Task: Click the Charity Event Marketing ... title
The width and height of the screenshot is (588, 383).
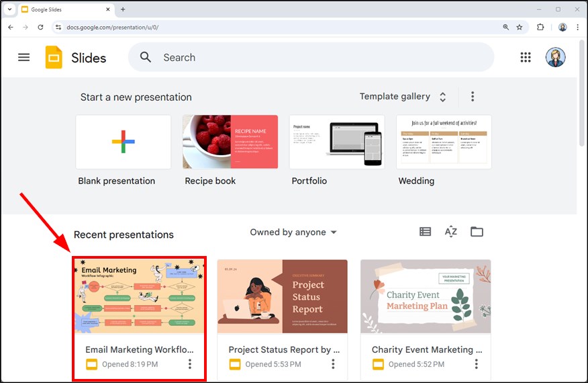Action: [x=427, y=349]
